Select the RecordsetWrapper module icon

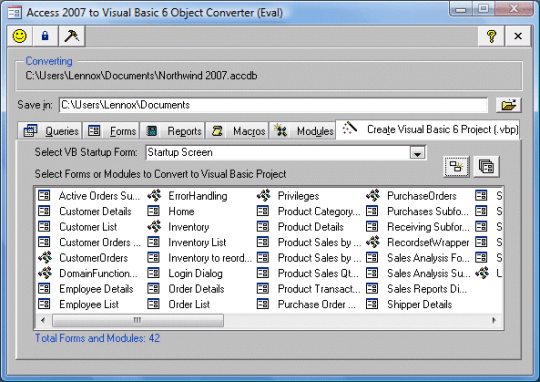click(373, 242)
